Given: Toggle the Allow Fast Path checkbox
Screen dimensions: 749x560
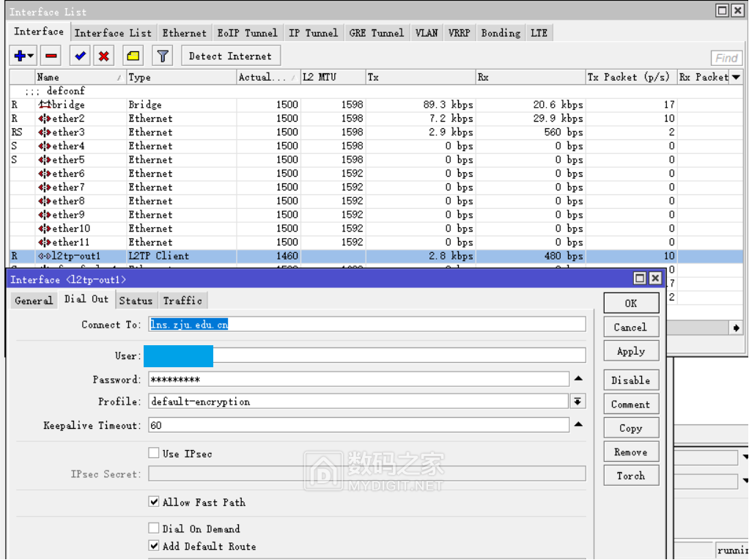Looking at the screenshot, I should (x=154, y=501).
